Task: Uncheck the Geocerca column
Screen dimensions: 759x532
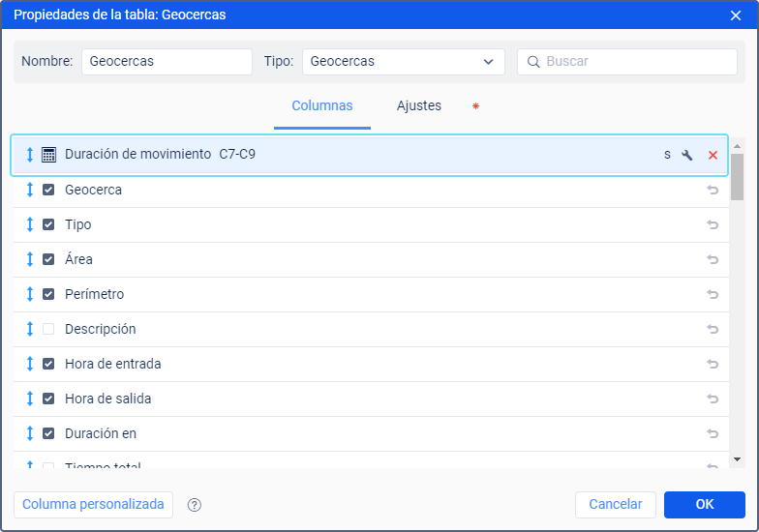Action: pyautogui.click(x=48, y=190)
